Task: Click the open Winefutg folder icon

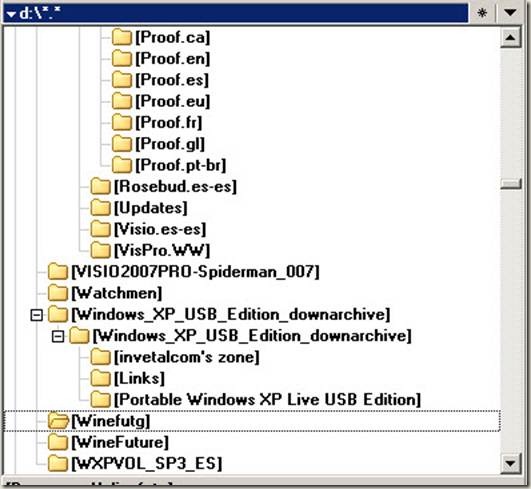Action: [x=59, y=421]
